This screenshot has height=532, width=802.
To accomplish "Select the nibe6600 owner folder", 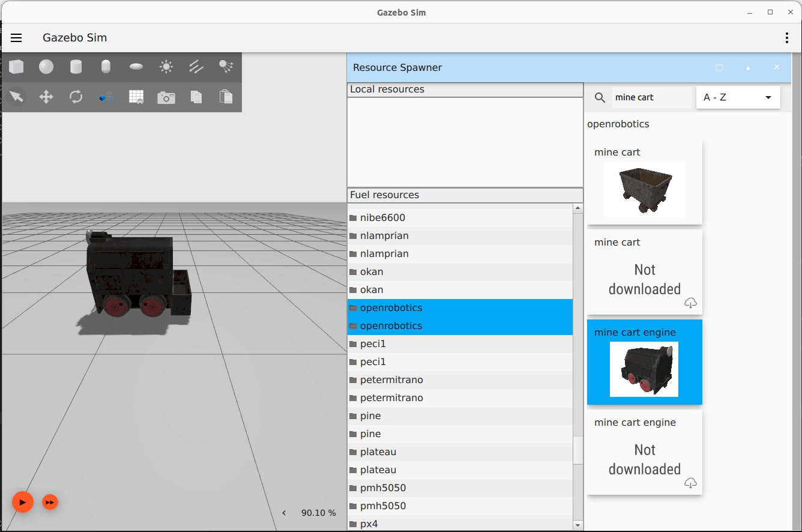I will click(x=460, y=217).
